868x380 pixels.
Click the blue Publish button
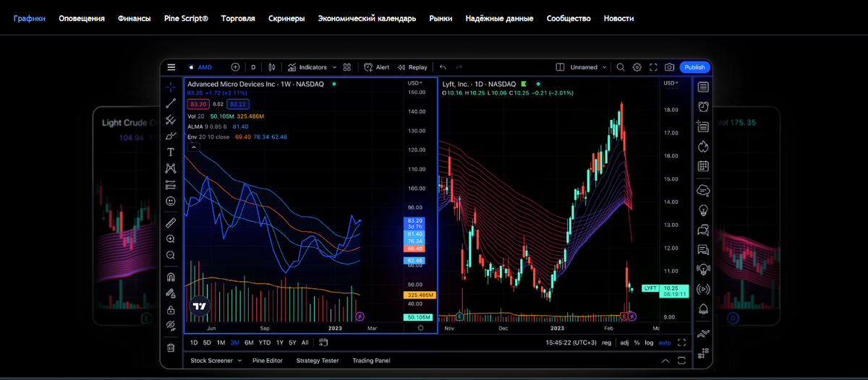pos(695,67)
